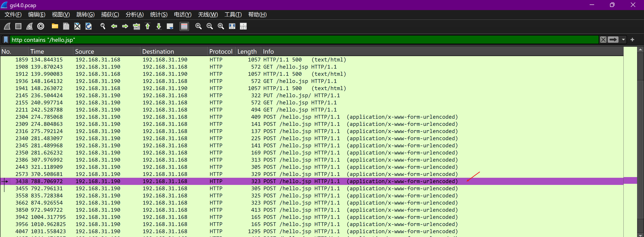
Task: Reload the current capture file
Action: [89, 26]
